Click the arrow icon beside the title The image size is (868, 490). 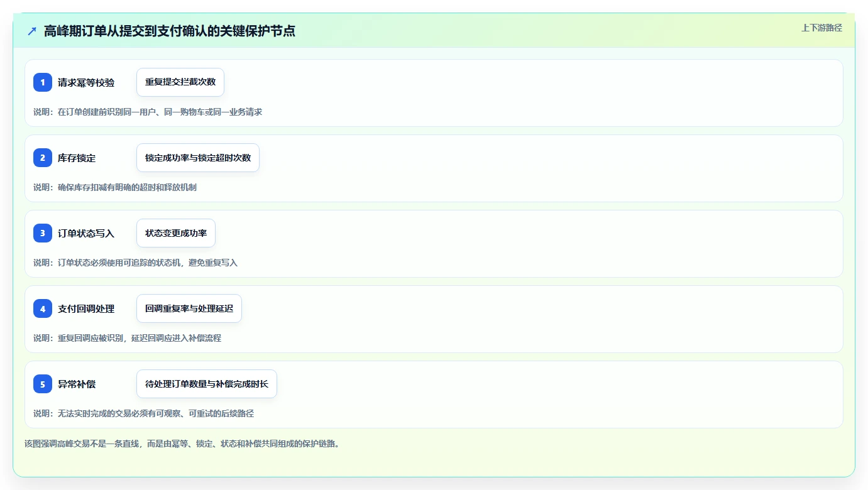click(32, 31)
